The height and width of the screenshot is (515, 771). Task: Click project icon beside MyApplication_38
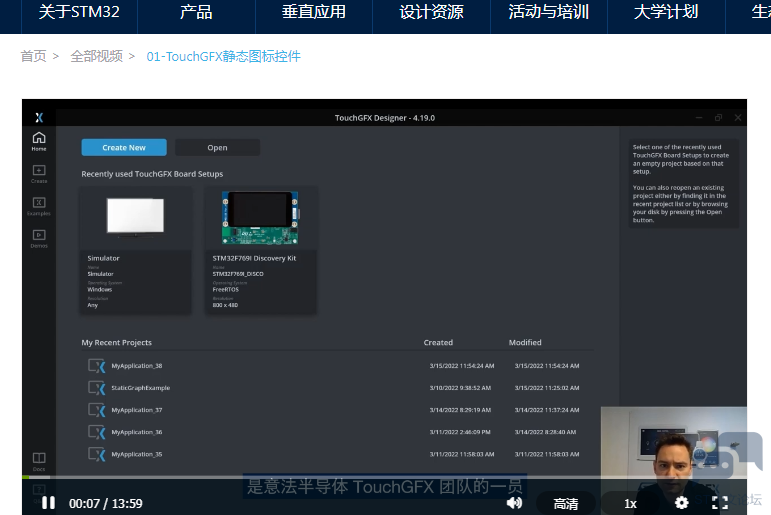(x=97, y=366)
